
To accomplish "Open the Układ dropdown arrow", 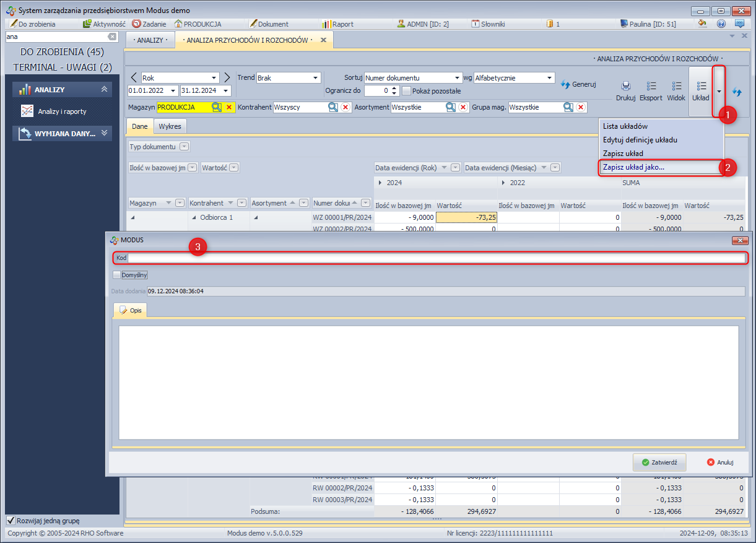I will [x=719, y=91].
